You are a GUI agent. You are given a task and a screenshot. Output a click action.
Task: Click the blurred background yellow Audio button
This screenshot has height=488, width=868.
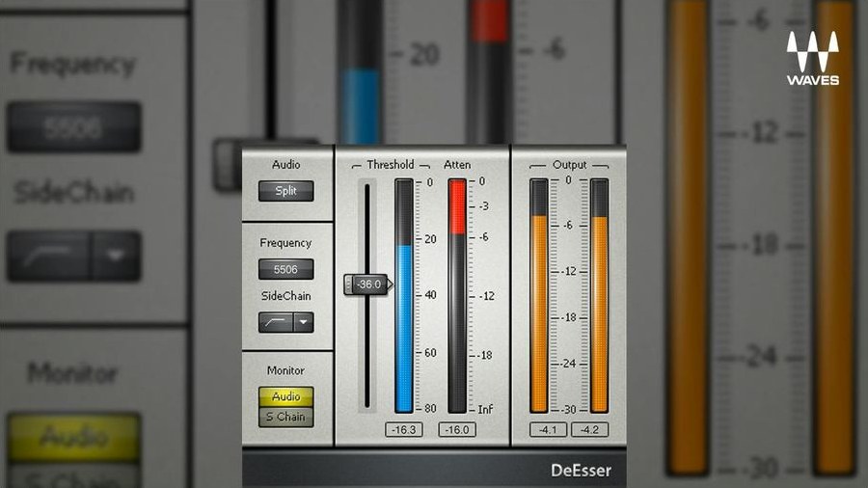pyautogui.click(x=73, y=437)
